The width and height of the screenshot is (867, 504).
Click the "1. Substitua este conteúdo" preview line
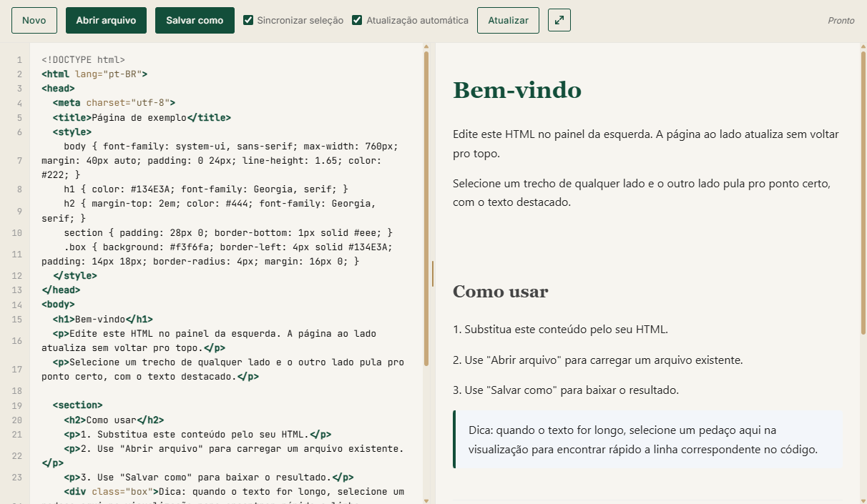coord(560,330)
